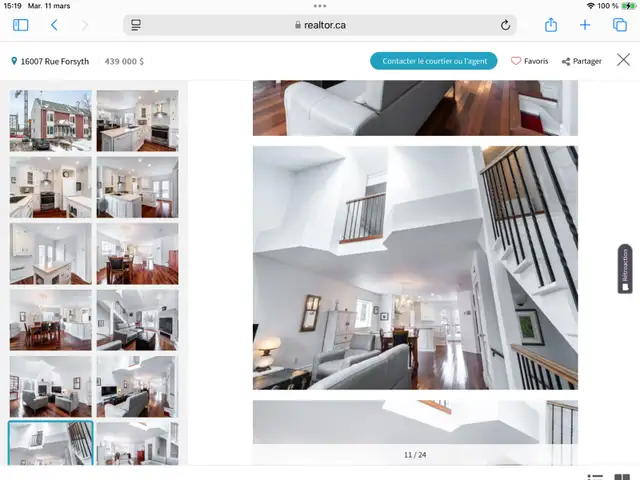Select the kitchen with range hood thumbnail
Viewport: 640px width, 480px height.
137,120
